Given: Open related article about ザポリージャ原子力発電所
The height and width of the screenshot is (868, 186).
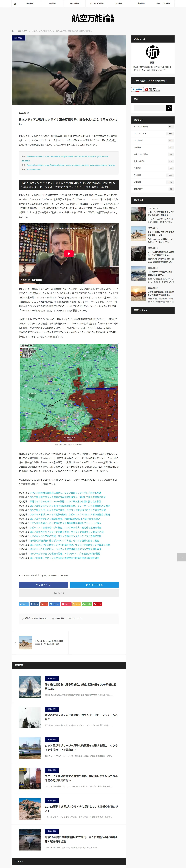Looking at the screenshot, I should (x=81, y=747).
